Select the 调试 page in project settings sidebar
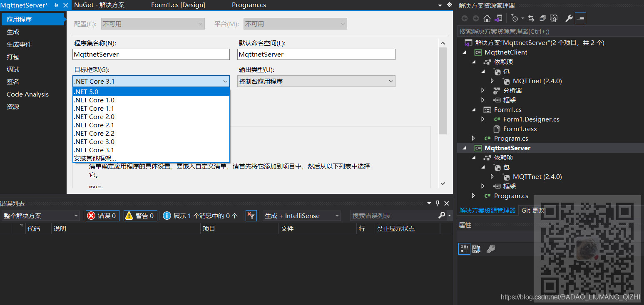 13,69
